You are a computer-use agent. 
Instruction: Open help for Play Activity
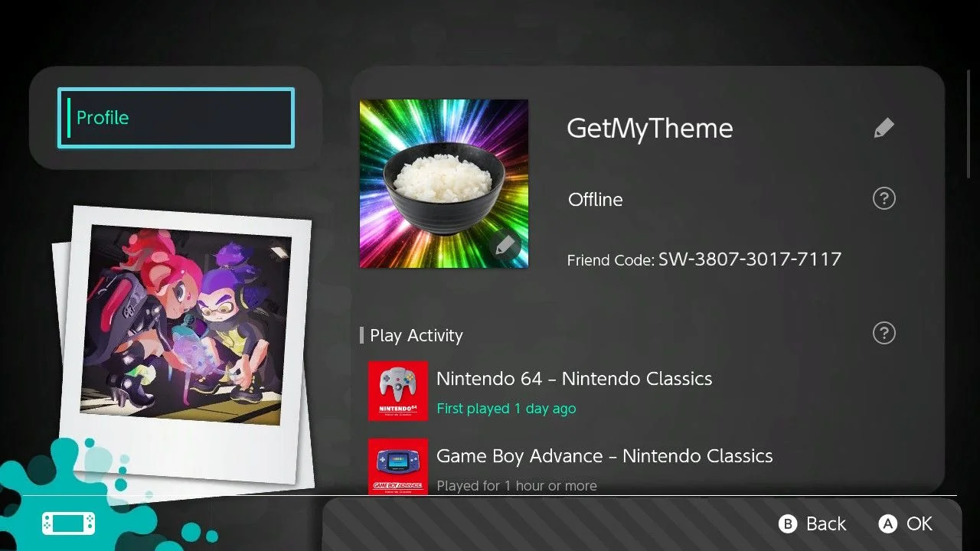point(884,334)
